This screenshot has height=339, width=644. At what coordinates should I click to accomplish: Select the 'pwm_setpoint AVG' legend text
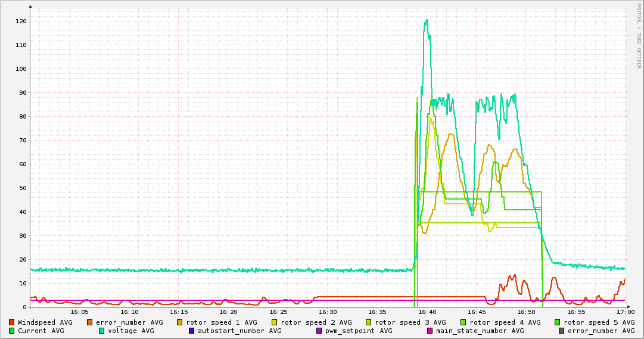pyautogui.click(x=359, y=331)
